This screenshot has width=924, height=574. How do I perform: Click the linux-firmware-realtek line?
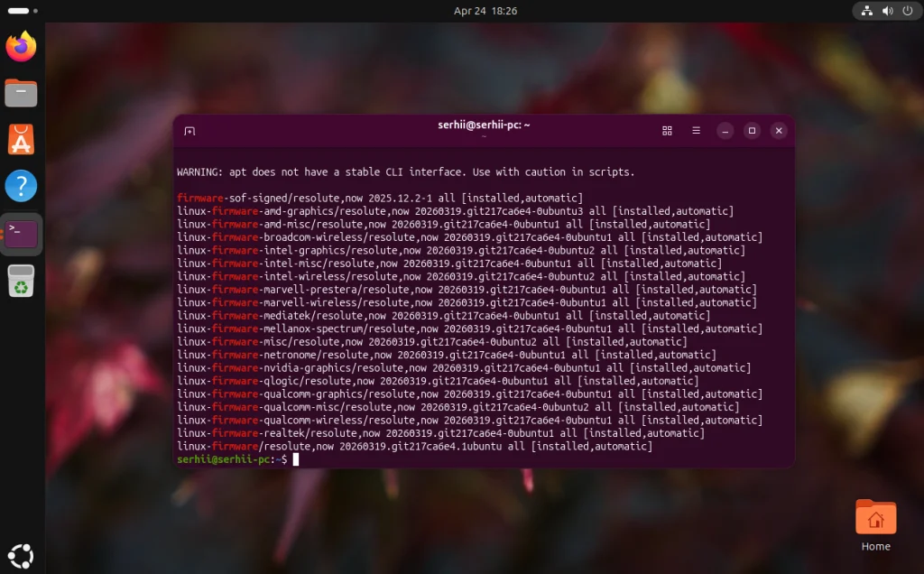point(440,433)
